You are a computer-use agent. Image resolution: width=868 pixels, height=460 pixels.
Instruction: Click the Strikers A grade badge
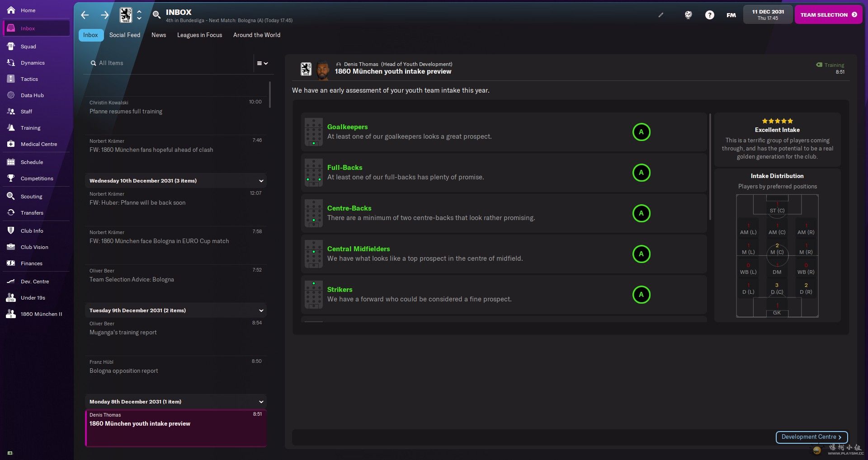[641, 295]
